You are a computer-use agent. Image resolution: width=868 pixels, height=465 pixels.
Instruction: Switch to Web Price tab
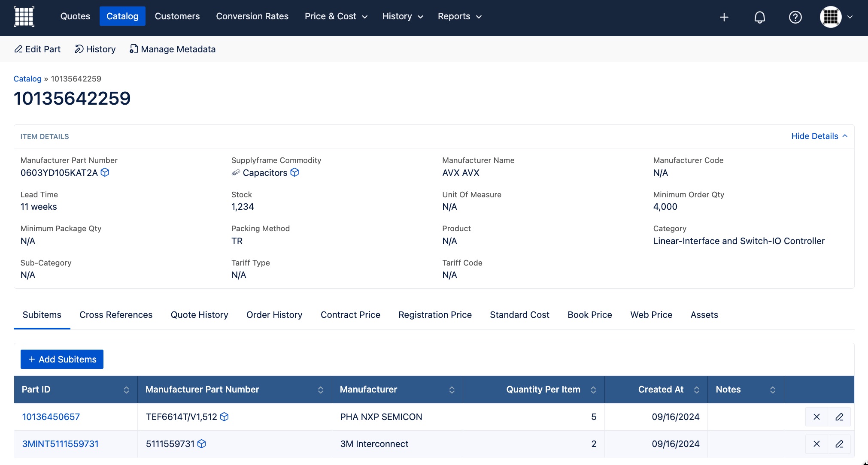tap(651, 315)
